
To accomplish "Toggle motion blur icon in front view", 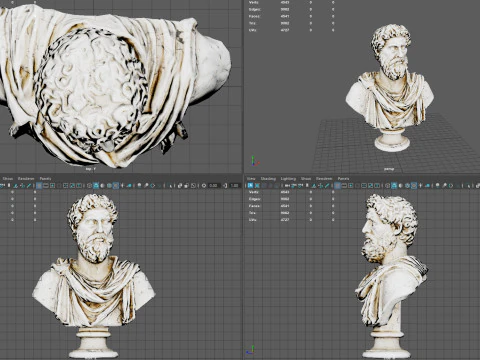I will [x=146, y=185].
